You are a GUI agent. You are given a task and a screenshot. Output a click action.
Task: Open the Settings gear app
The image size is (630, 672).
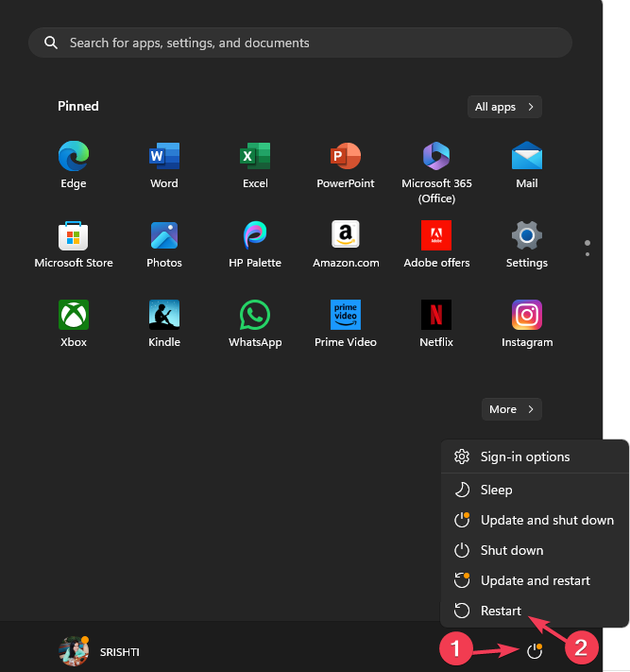point(527,244)
